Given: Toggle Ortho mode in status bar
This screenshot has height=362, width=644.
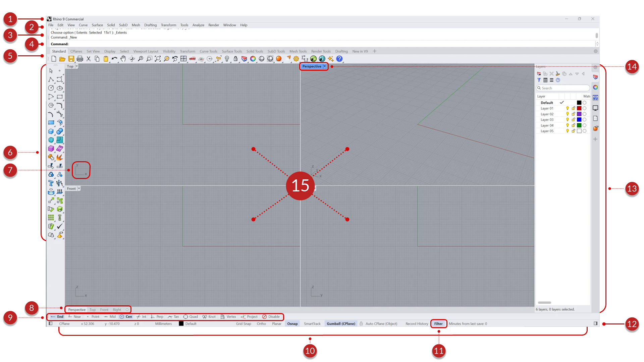Looking at the screenshot, I should tap(261, 324).
